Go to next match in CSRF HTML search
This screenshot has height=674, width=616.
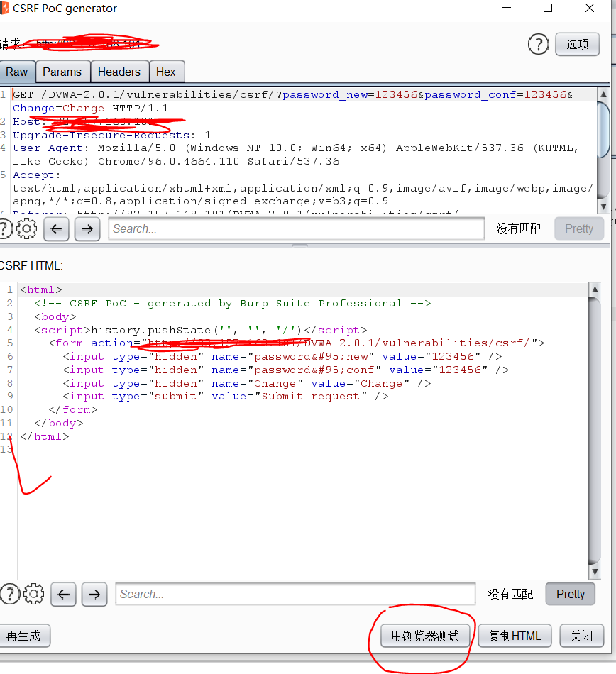coord(94,595)
